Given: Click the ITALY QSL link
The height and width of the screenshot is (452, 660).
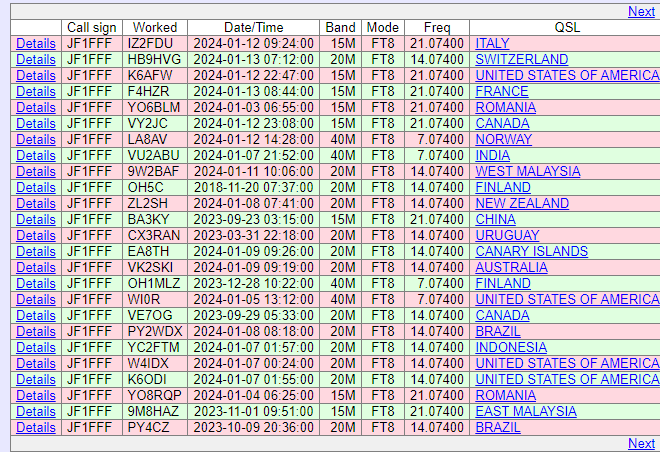Looking at the screenshot, I should (492, 44).
